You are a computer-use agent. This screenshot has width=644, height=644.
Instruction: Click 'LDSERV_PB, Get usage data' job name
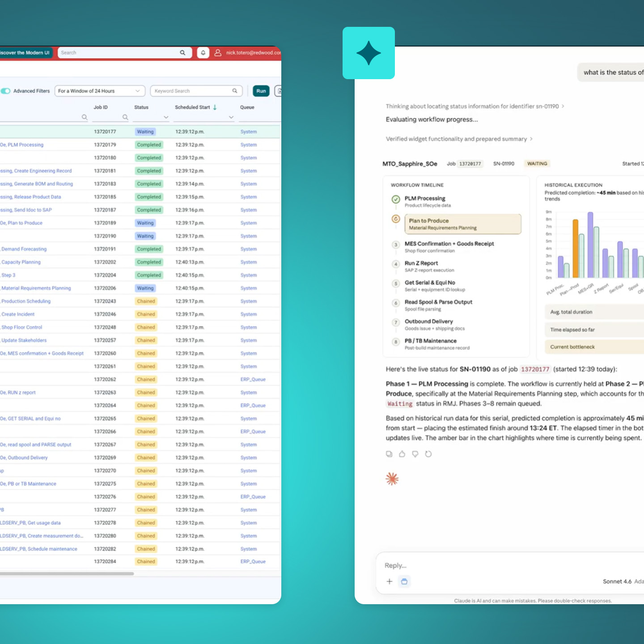30,523
